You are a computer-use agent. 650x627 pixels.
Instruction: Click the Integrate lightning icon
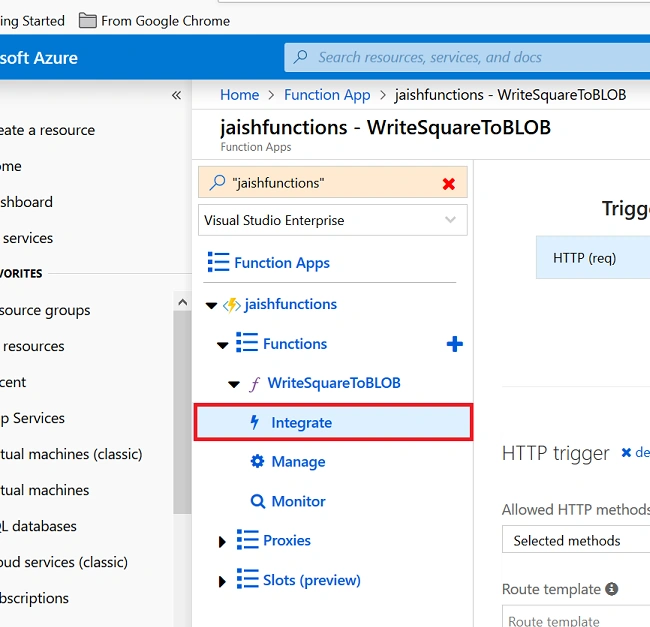pyautogui.click(x=255, y=422)
